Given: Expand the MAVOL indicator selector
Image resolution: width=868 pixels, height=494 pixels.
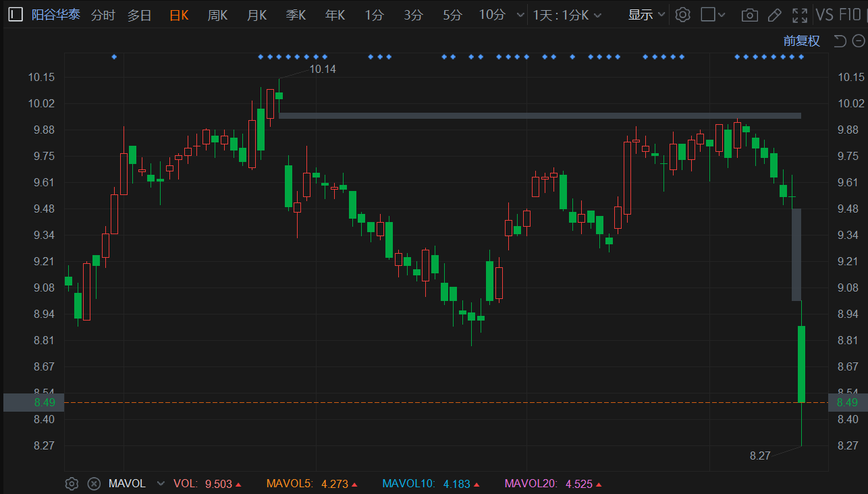Looking at the screenshot, I should coord(161,483).
